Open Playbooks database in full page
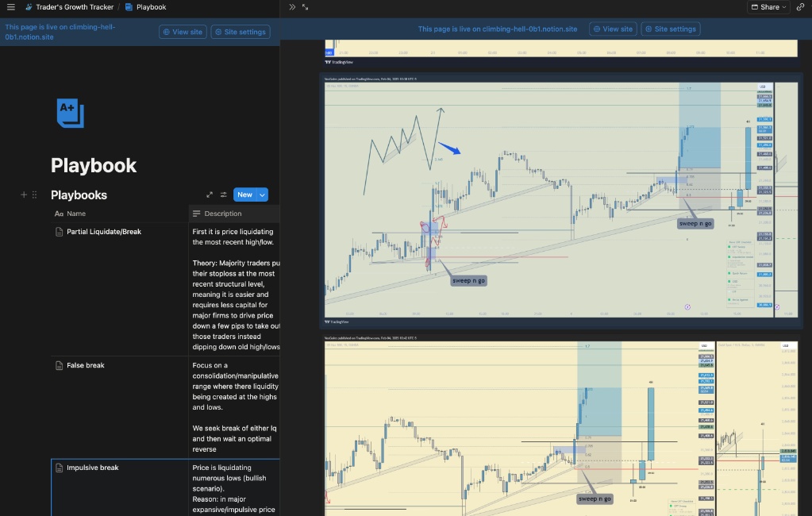 210,194
